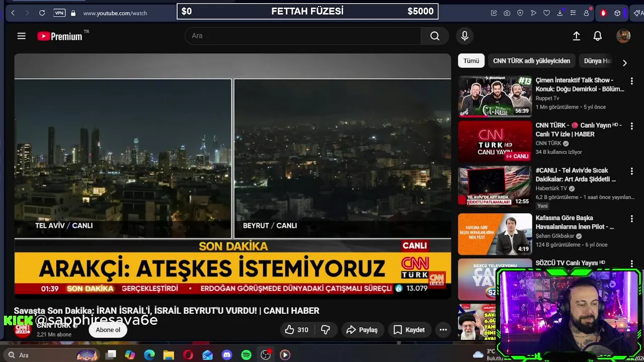Open more actions three-dot menu under video
The width and height of the screenshot is (644, 362).
click(443, 330)
